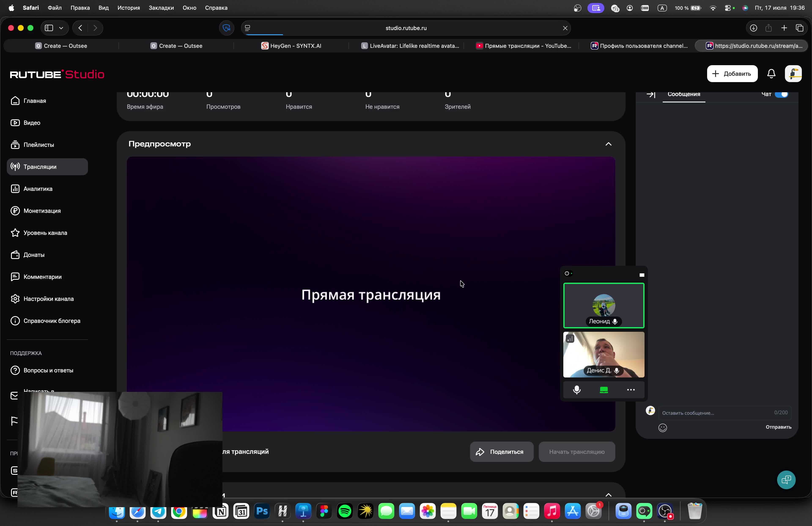Open the Главная sidebar section
Image resolution: width=812 pixels, height=526 pixels.
point(47,101)
